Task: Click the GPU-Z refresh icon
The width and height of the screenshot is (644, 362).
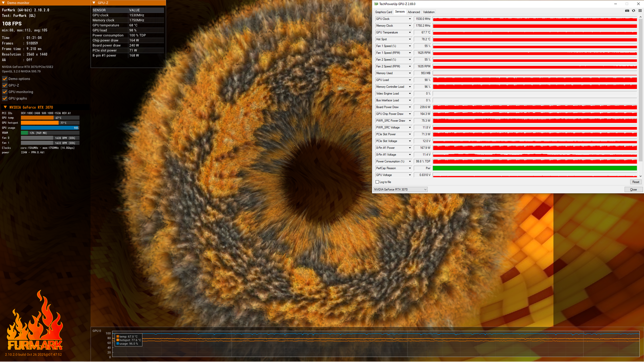Action: 633,11
